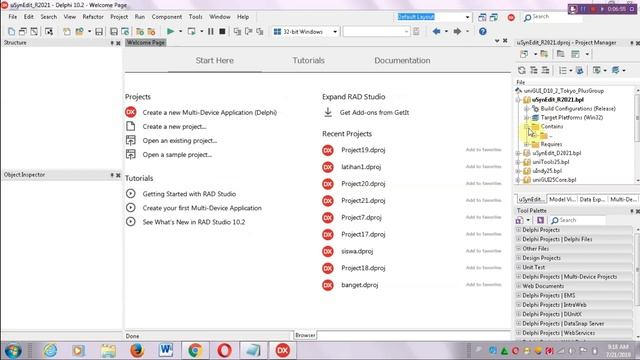
Task: Expand the Delphi Projects category in Tool Palette
Action: (x=518, y=230)
